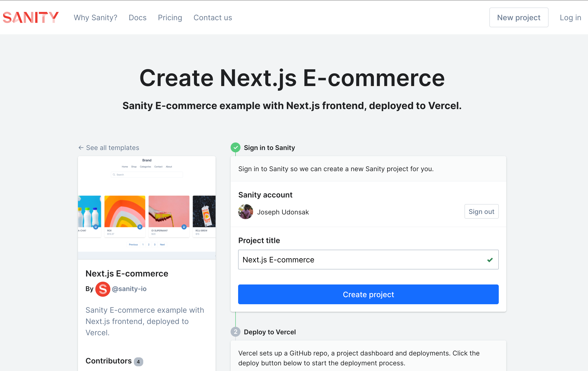
Task: Click the cart icon on the ROI! product card
Action: [140, 227]
